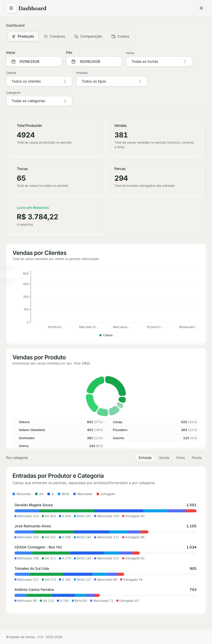The image size is (212, 644).
Task: Click the Italiano (Saladete) legend row
Action: (x=59, y=430)
